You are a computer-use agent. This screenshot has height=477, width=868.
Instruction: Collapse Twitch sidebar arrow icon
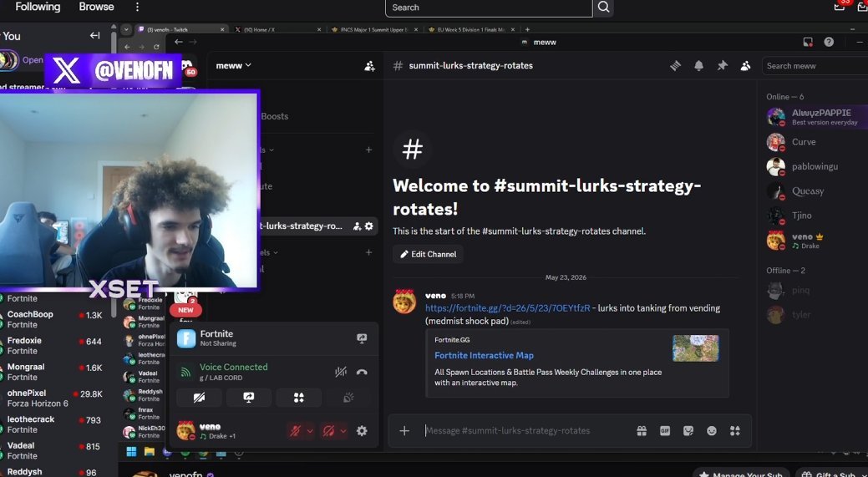[94, 35]
